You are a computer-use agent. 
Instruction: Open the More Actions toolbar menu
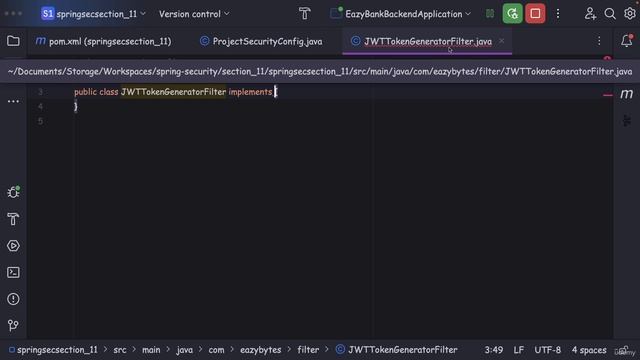[x=558, y=14]
